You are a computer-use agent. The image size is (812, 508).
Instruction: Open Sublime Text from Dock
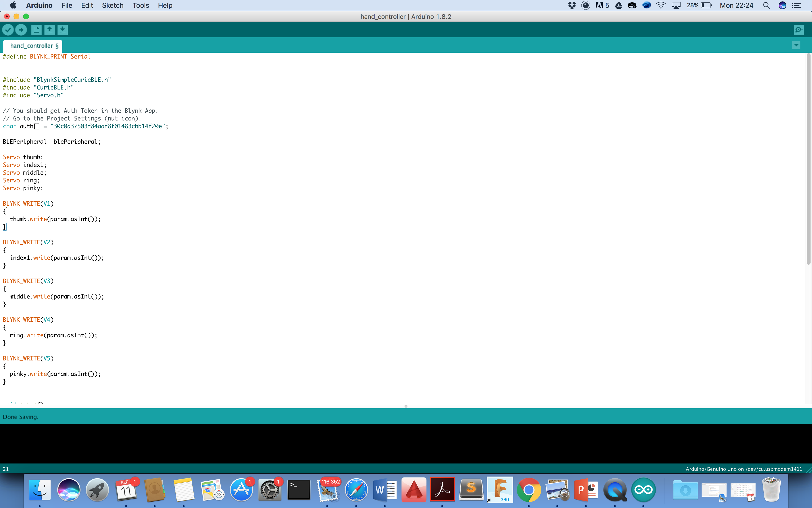pyautogui.click(x=471, y=490)
